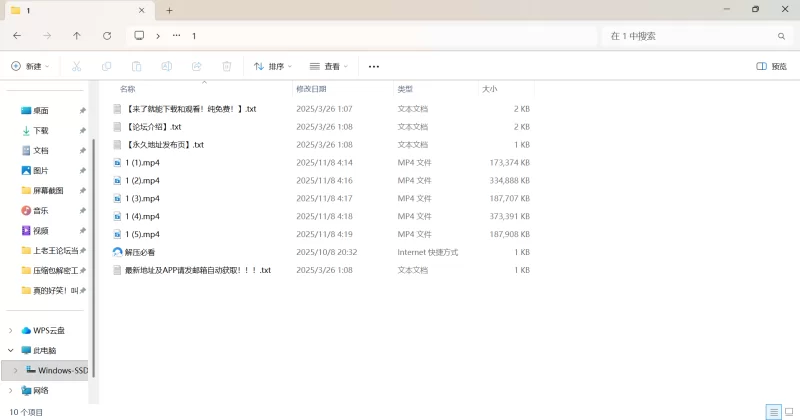This screenshot has height=420, width=800.
Task: Open the 排序 sort dropdown
Action: [272, 66]
